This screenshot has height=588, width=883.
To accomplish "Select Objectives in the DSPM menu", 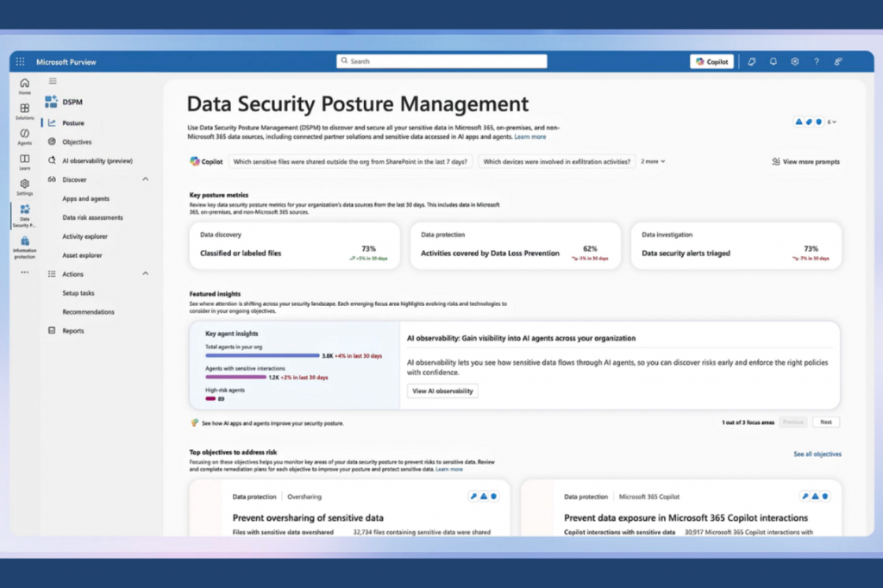I will [77, 142].
